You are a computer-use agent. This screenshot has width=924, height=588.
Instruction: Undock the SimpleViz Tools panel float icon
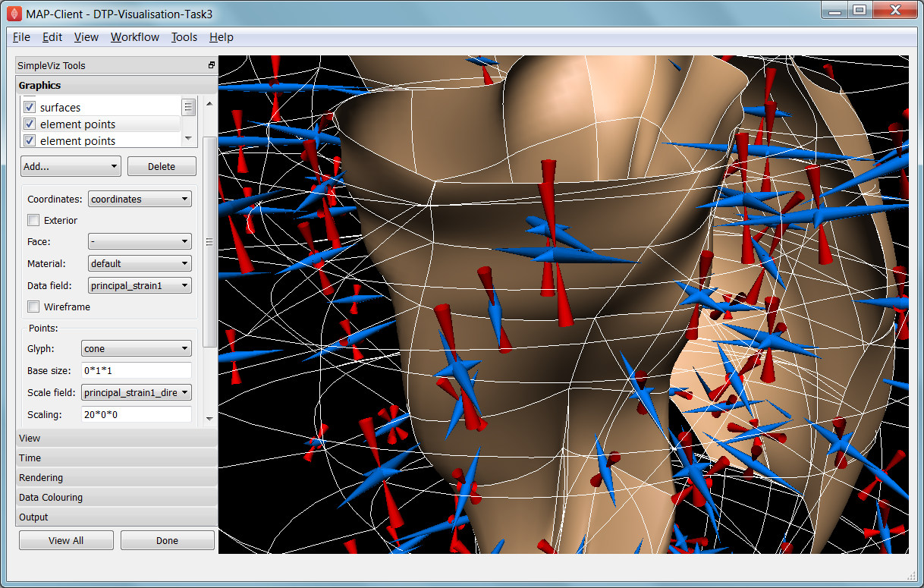212,65
